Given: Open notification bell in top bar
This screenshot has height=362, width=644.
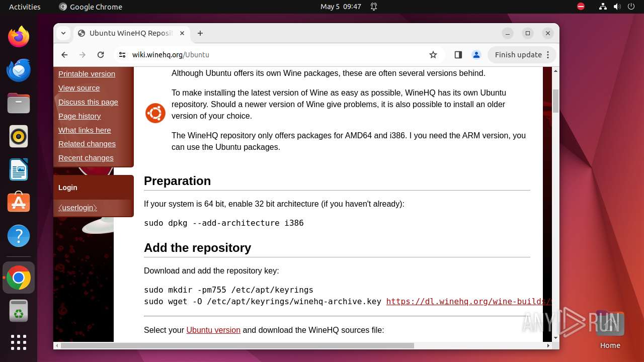Looking at the screenshot, I should [374, 7].
